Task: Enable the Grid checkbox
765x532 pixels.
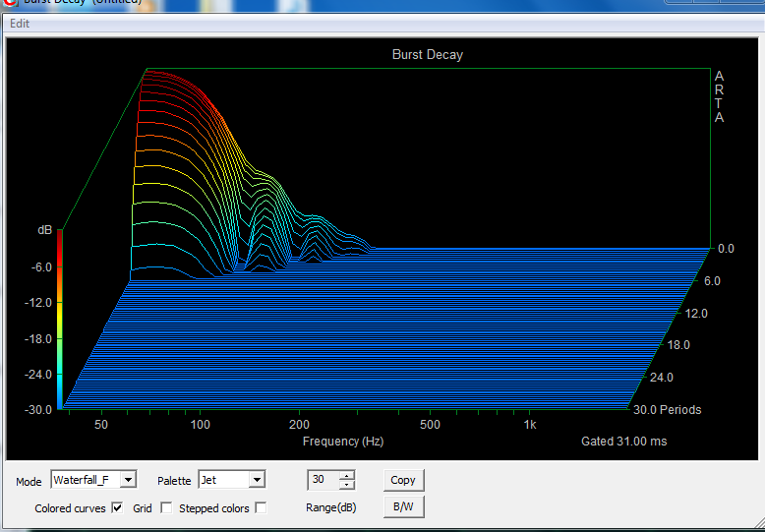Action: [165, 508]
